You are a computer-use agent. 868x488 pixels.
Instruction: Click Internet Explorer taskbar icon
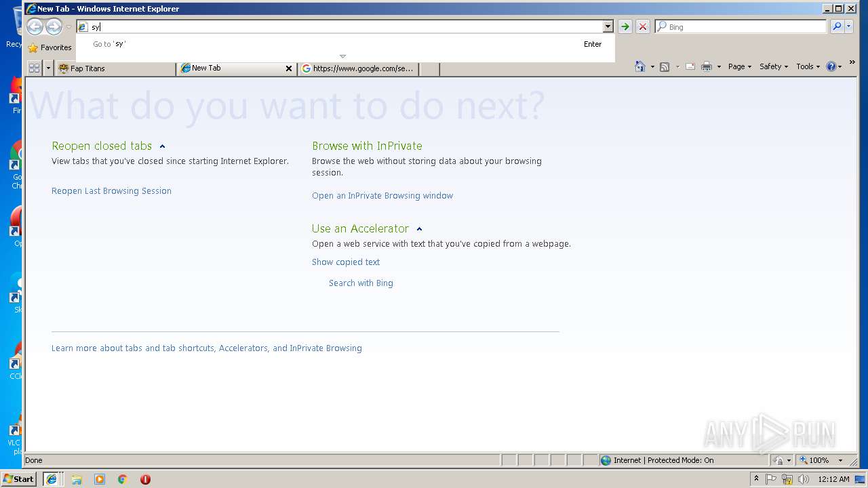51,479
